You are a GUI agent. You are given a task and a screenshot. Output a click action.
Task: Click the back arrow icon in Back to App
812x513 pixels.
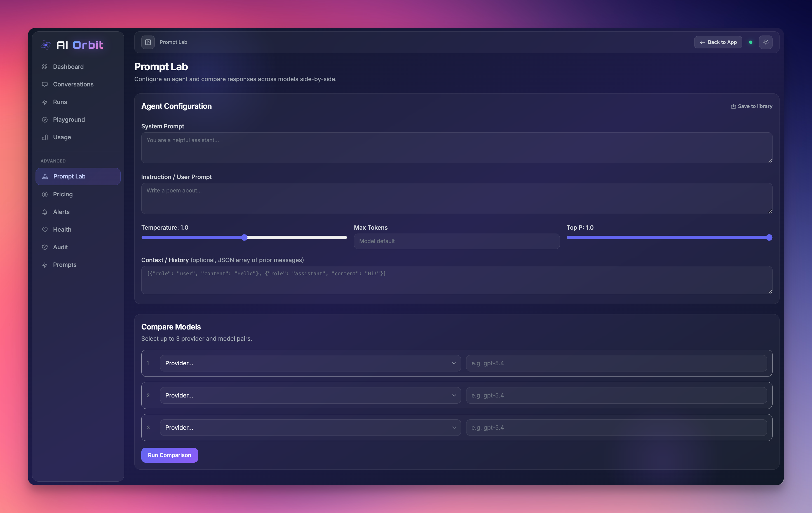pos(702,43)
